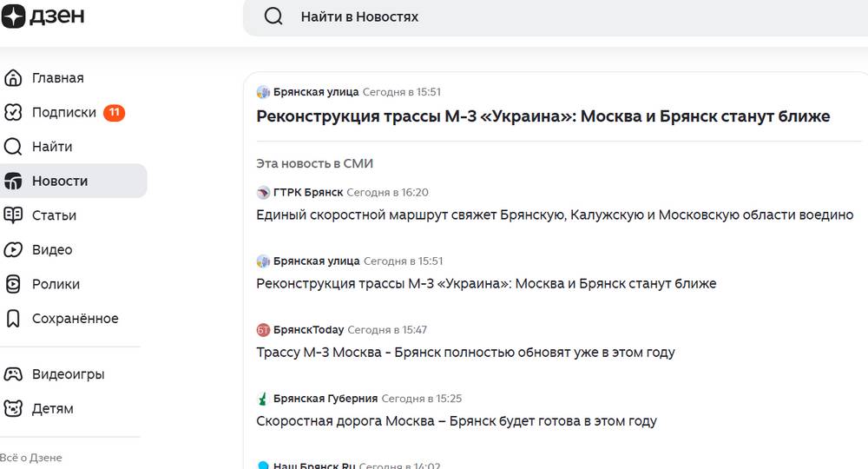Screen dimensions: 868x469
Task: Click timestamp Сегодня в 15:25
Action: 421,399
